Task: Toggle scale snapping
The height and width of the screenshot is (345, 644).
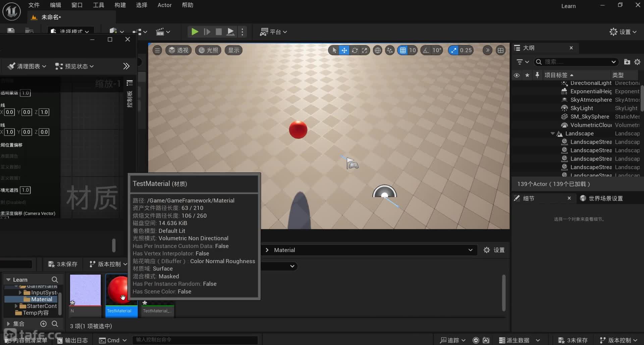Action: pos(453,50)
